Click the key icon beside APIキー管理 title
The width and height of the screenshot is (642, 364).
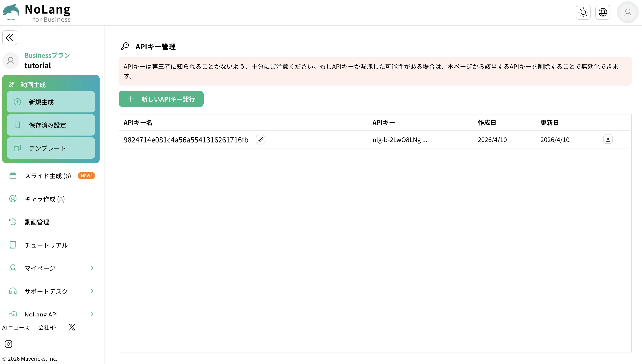[x=125, y=46]
